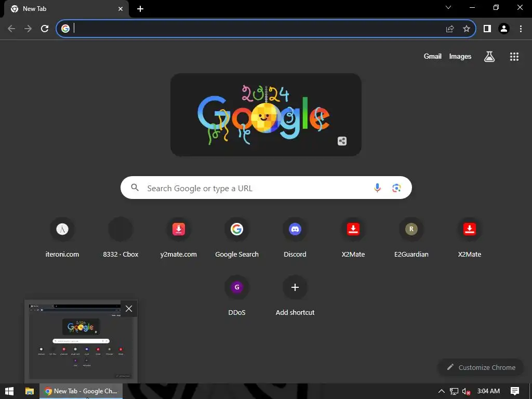Screen dimensions: 532x399
Task: Open File Explorer from the taskbar
Action: (30, 391)
